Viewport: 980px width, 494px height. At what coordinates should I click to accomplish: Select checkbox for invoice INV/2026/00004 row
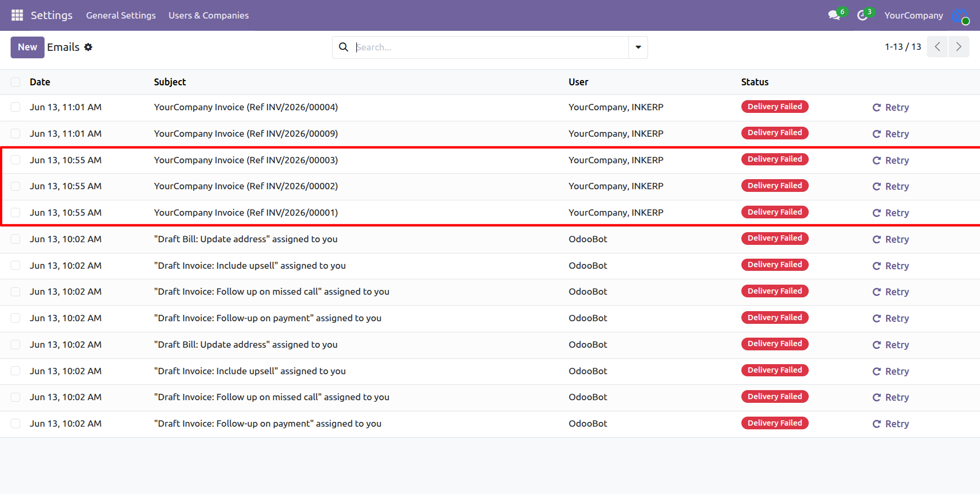pos(15,107)
